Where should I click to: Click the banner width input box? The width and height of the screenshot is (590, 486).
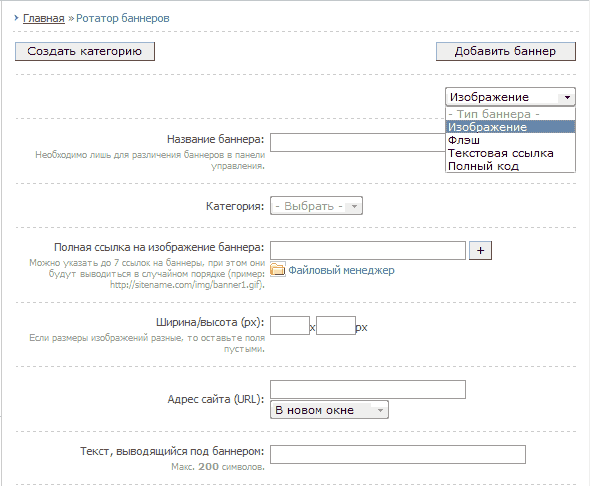coord(290,326)
